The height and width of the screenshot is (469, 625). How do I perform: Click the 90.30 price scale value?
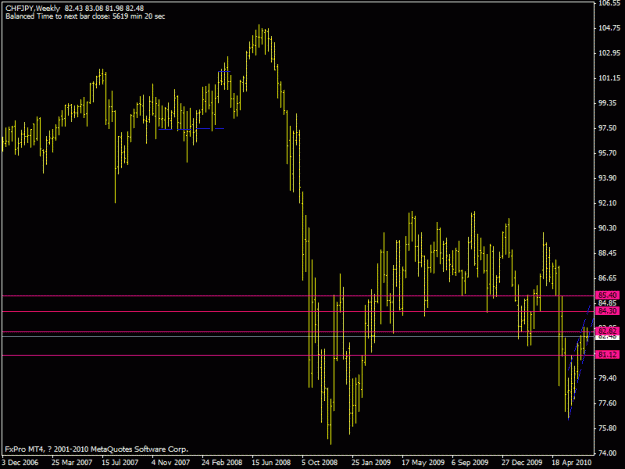609,228
